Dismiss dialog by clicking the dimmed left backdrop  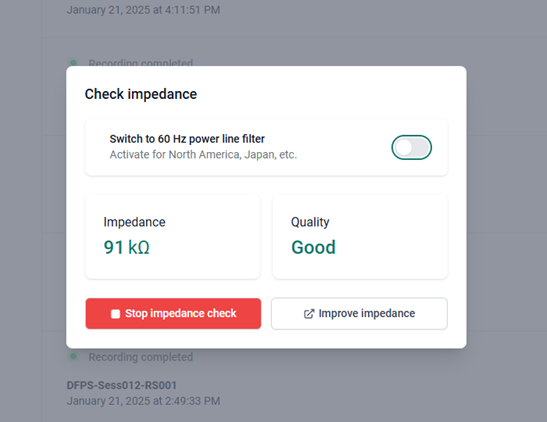(x=31, y=209)
